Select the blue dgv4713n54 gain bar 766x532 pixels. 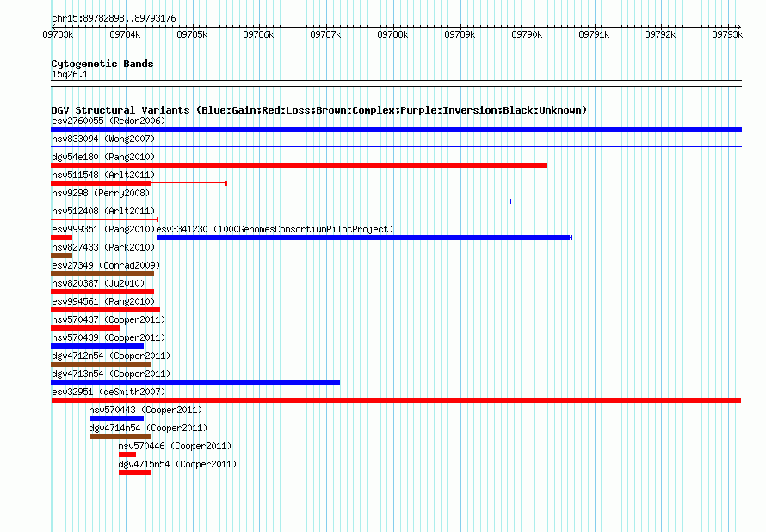click(195, 382)
